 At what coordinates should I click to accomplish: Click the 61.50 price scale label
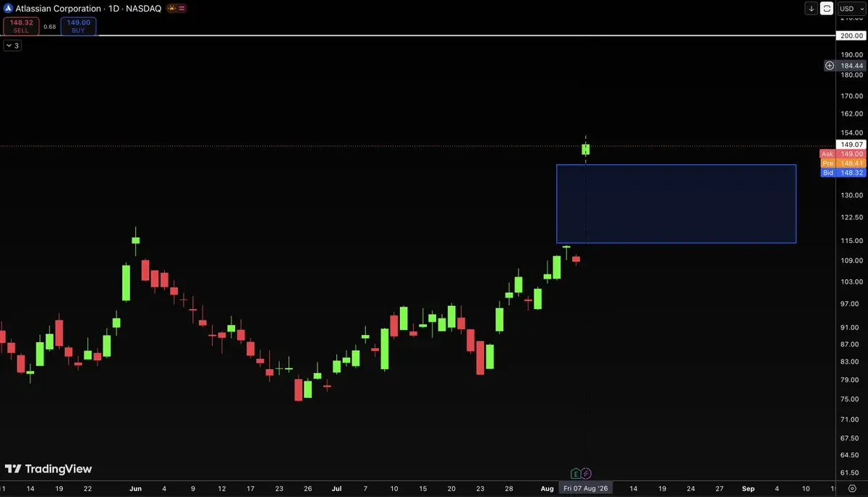(851, 473)
